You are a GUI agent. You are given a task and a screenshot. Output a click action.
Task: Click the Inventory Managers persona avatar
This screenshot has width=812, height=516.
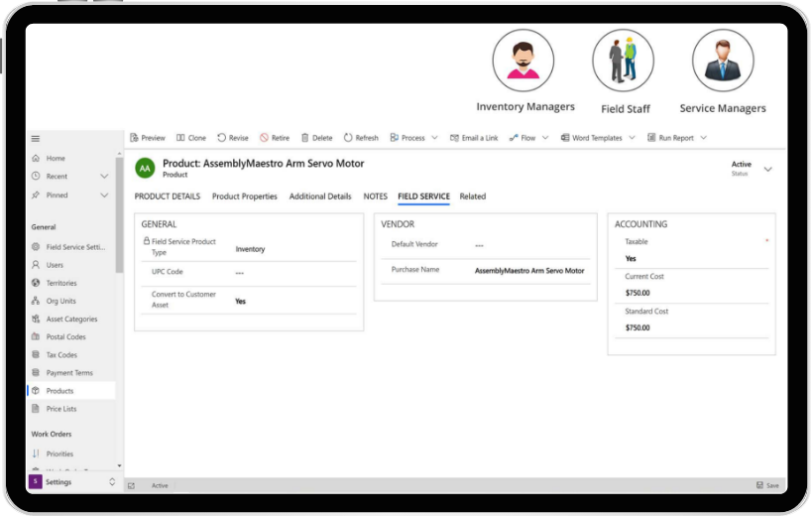pyautogui.click(x=523, y=62)
